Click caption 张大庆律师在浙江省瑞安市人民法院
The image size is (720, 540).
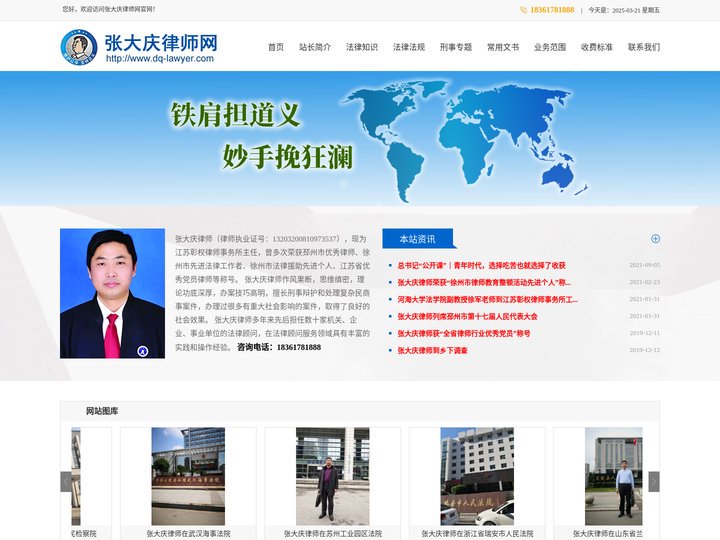coord(478,534)
